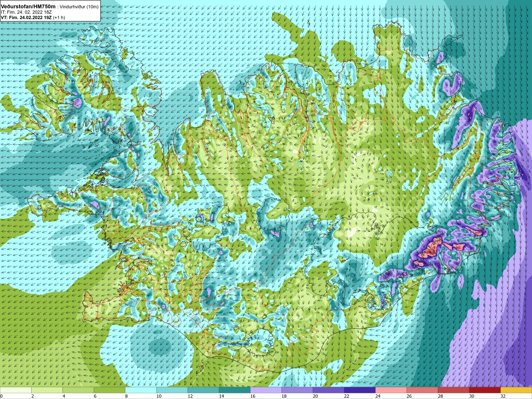
Task: Click the legend value label '26'
Action: (x=409, y=396)
